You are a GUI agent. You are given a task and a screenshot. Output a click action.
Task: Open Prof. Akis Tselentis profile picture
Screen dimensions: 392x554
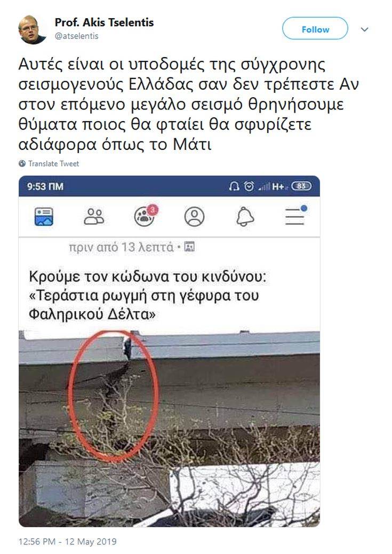click(x=32, y=30)
